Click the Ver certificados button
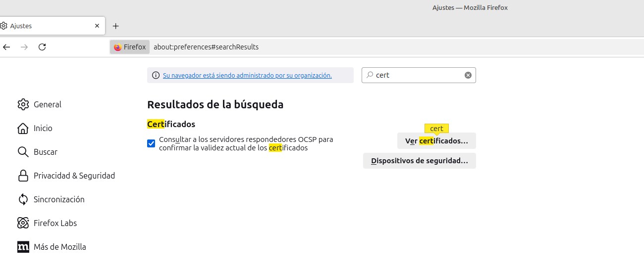 click(x=436, y=141)
